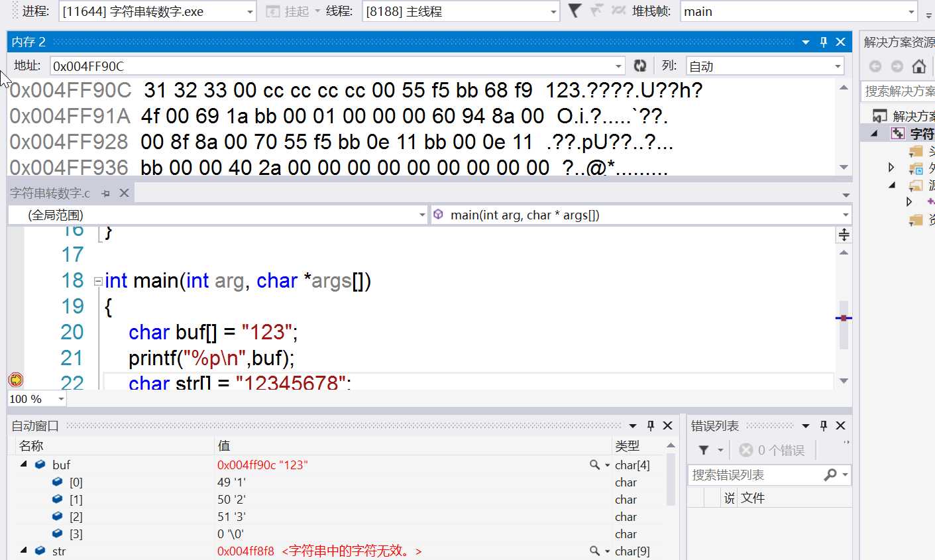935x560 pixels.
Task: Click the breakpoint marker at line 22
Action: tap(15, 380)
